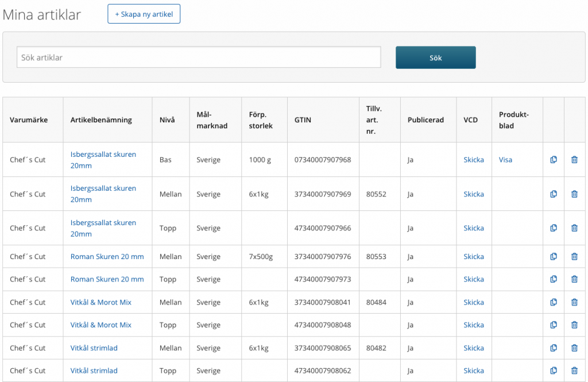Click Visa product sheet link
This screenshot has width=588, height=382.
coord(505,160)
